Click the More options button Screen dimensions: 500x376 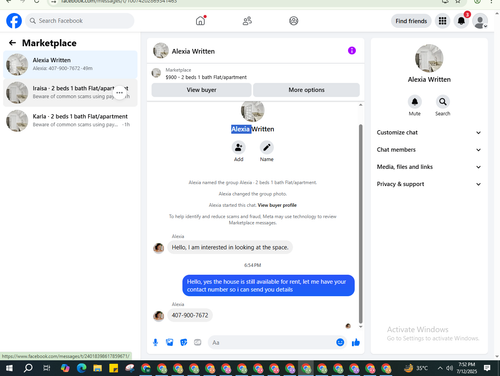(306, 90)
